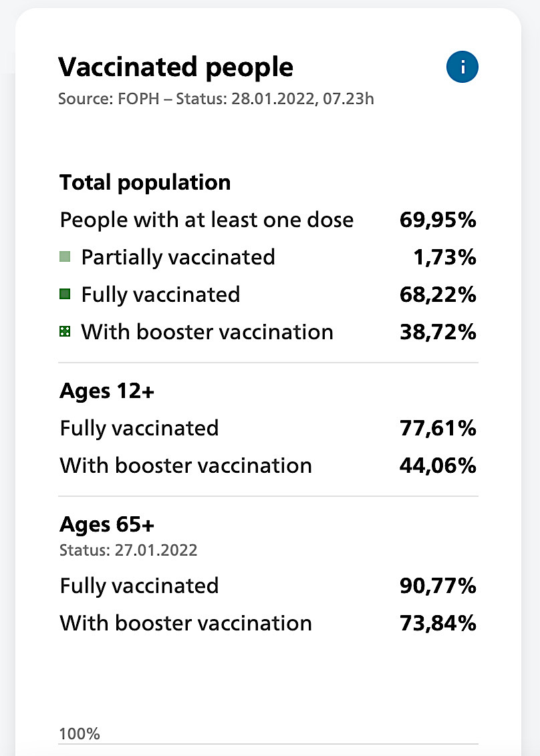Click the 90,77% fully vaccinated value
This screenshot has width=540, height=756.
click(x=438, y=586)
